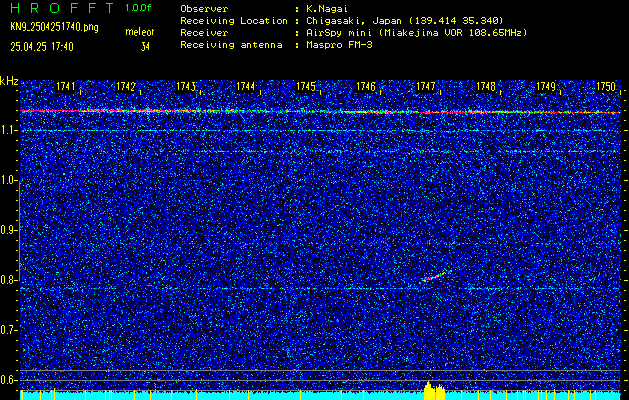This screenshot has width=629, height=400.
Task: Select the file name KN9_2504251740.png
Action: 54,27
